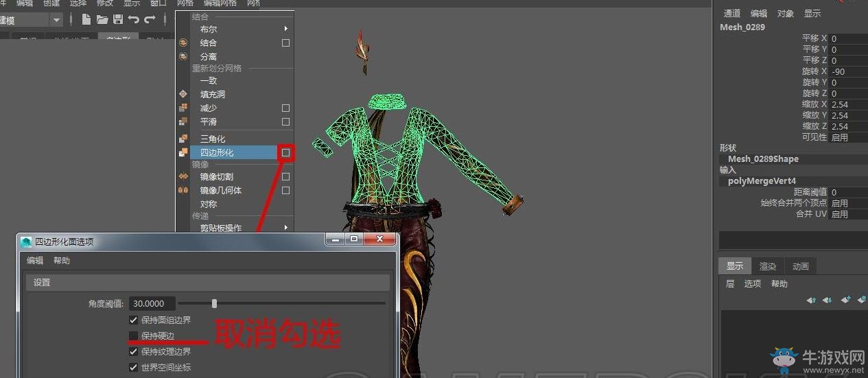Viewport: 868px width, 378px height.
Task: Open the option box for 平滑
Action: click(285, 121)
